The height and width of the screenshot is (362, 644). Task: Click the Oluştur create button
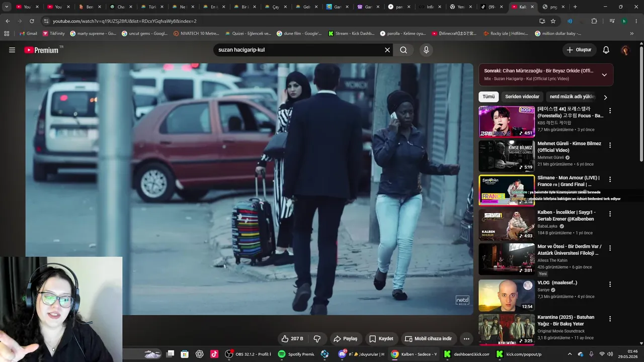579,50
